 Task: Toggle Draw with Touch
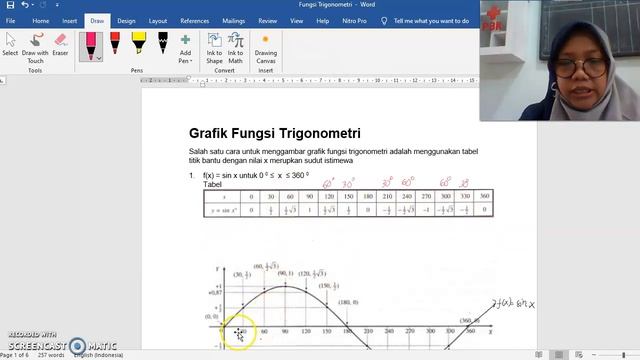click(35, 48)
